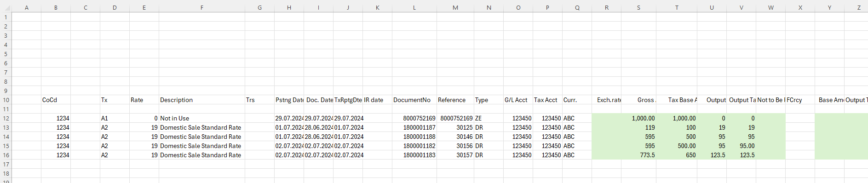Select the 1,000.00 cell in Gross column
The width and height of the screenshot is (868, 183).
click(638, 118)
